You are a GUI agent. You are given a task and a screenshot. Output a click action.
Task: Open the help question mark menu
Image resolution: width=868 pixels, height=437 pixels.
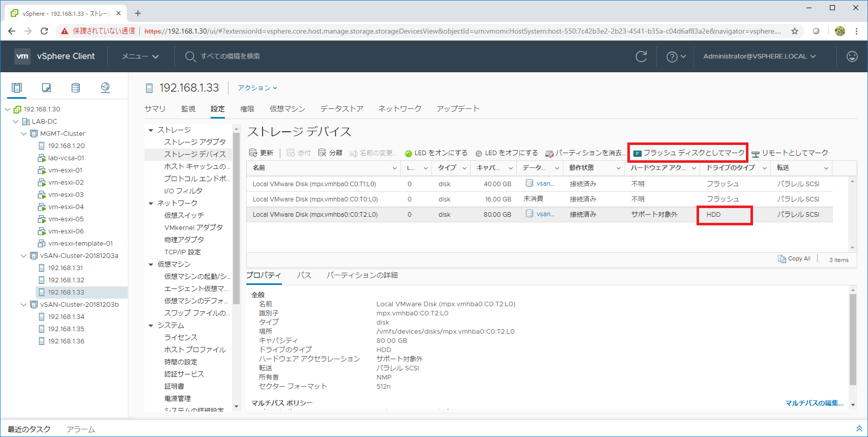pyautogui.click(x=676, y=56)
